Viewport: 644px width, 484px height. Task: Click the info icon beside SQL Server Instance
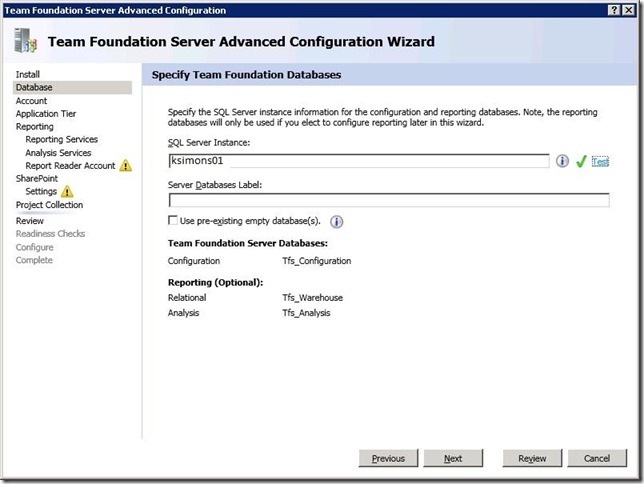click(563, 161)
